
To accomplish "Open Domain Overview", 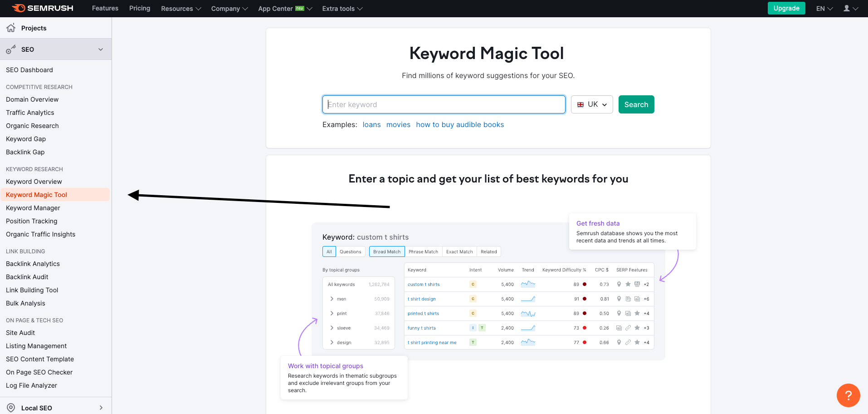I will (x=32, y=99).
